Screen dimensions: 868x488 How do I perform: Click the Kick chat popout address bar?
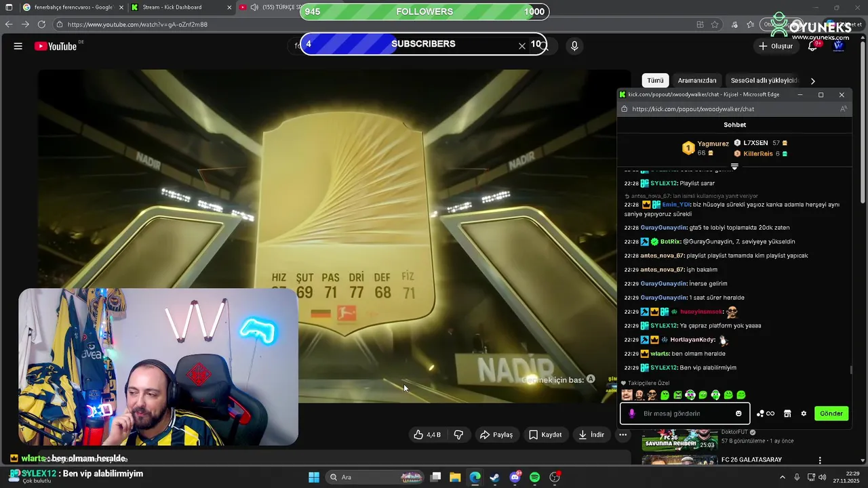[x=693, y=109]
